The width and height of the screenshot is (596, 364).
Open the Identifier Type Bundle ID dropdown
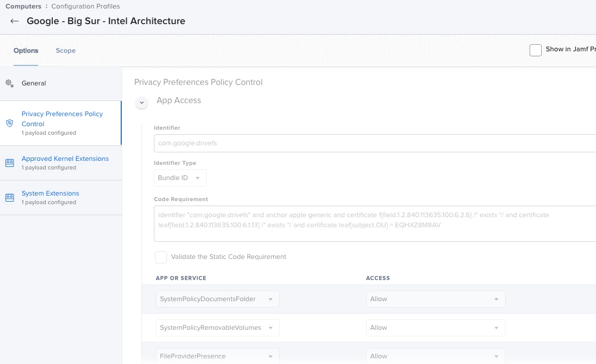[x=180, y=178]
